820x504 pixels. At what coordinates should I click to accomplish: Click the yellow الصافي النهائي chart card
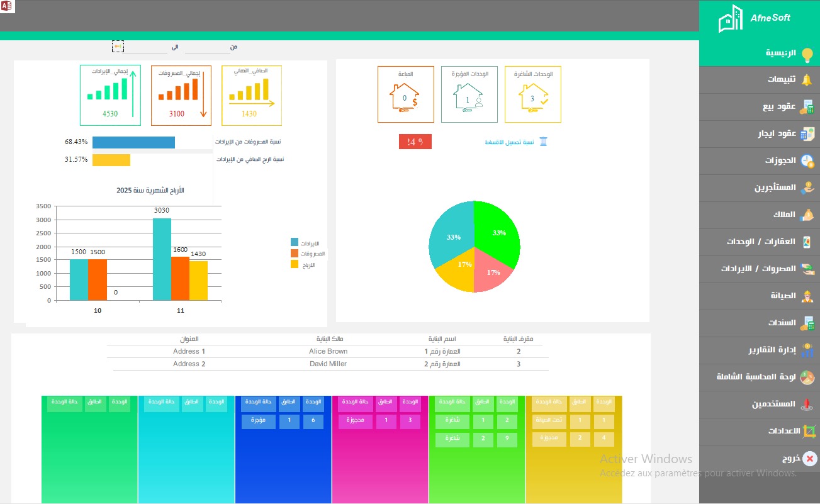(x=252, y=95)
